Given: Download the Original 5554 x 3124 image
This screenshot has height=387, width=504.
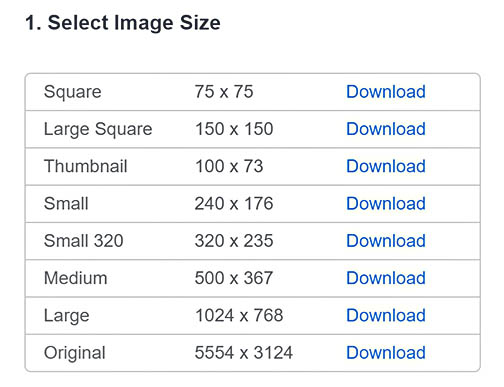Looking at the screenshot, I should tap(386, 353).
